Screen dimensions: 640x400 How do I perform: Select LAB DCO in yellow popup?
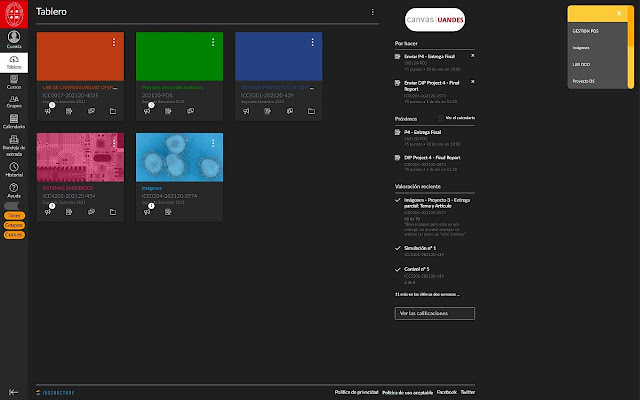pos(581,64)
